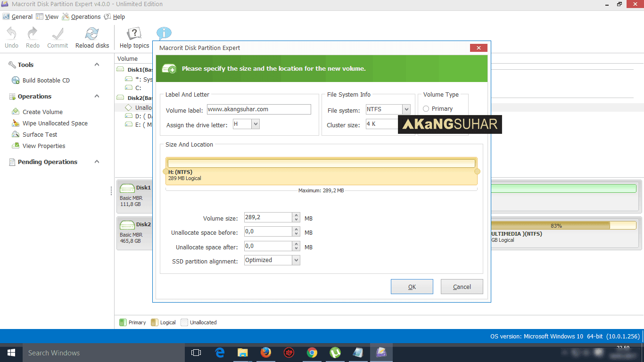The height and width of the screenshot is (362, 644).
Task: Start Surface Test from the sidebar
Action: tap(34, 135)
